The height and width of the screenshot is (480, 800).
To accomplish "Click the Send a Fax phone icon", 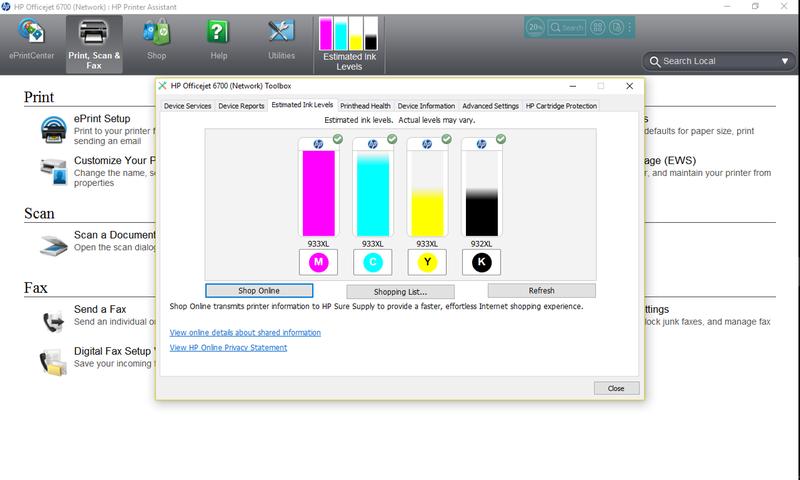I will point(54,321).
